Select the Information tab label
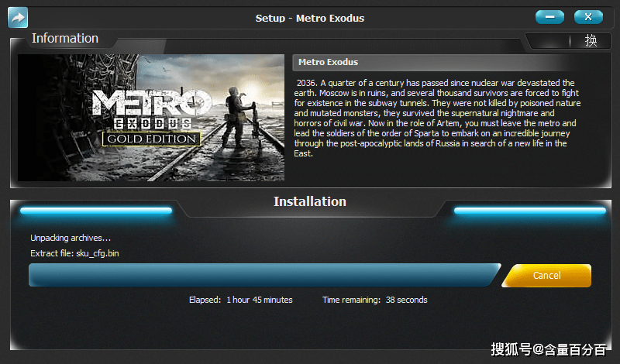620x364 pixels. tap(65, 39)
